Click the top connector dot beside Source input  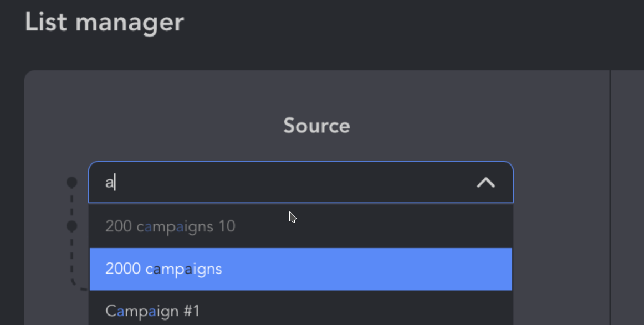click(72, 182)
